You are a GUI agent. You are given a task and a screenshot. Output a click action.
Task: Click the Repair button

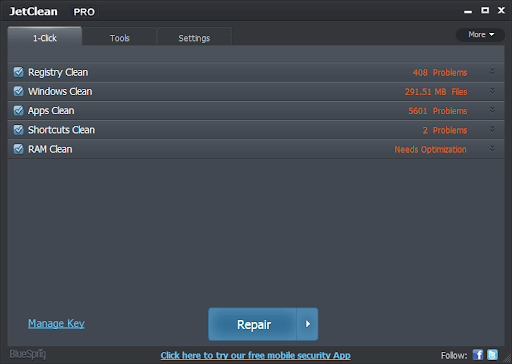click(x=253, y=324)
